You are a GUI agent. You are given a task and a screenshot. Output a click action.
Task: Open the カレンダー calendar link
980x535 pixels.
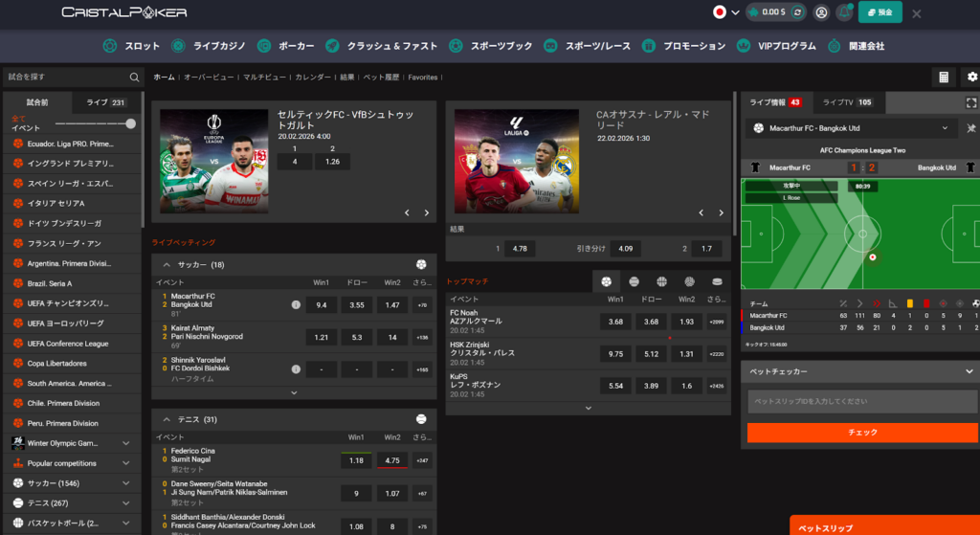[313, 78]
